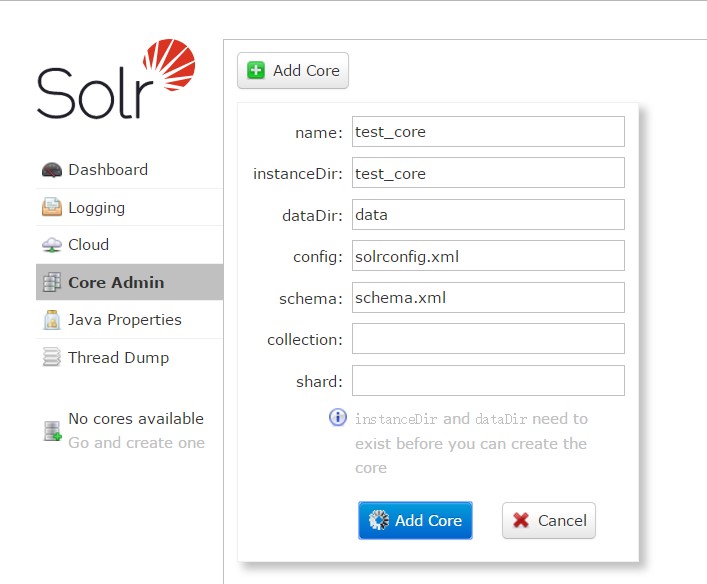This screenshot has width=707, height=584.
Task: Click the Solr logo
Action: tap(116, 79)
